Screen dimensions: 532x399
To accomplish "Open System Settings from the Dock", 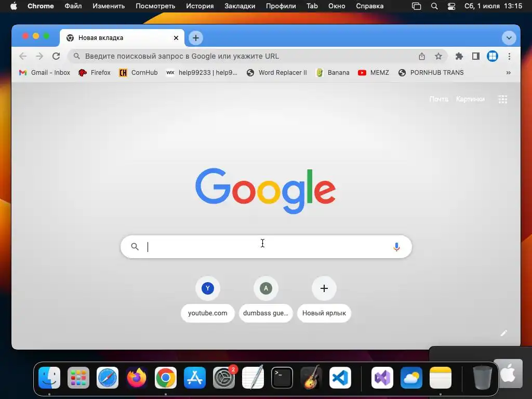I will click(x=224, y=378).
